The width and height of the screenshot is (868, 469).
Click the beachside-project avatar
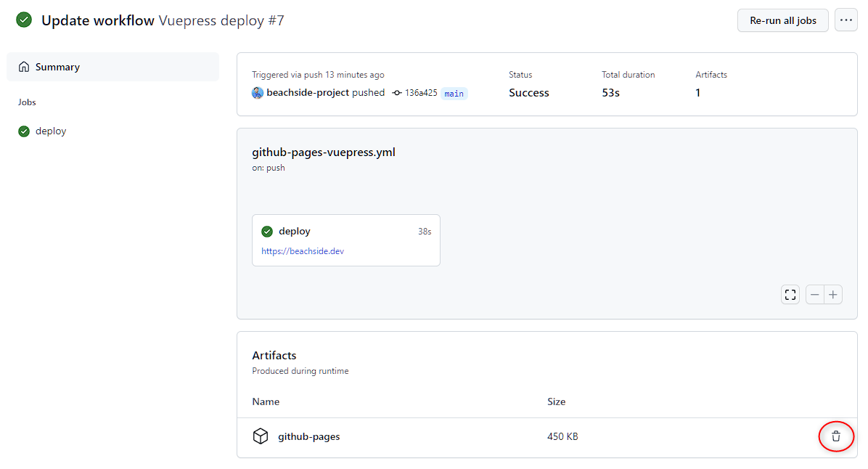tap(258, 93)
